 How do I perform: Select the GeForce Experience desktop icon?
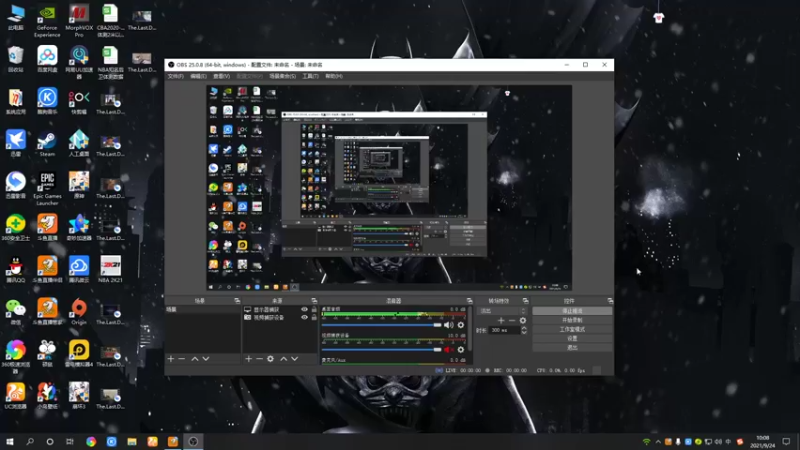coord(47,20)
